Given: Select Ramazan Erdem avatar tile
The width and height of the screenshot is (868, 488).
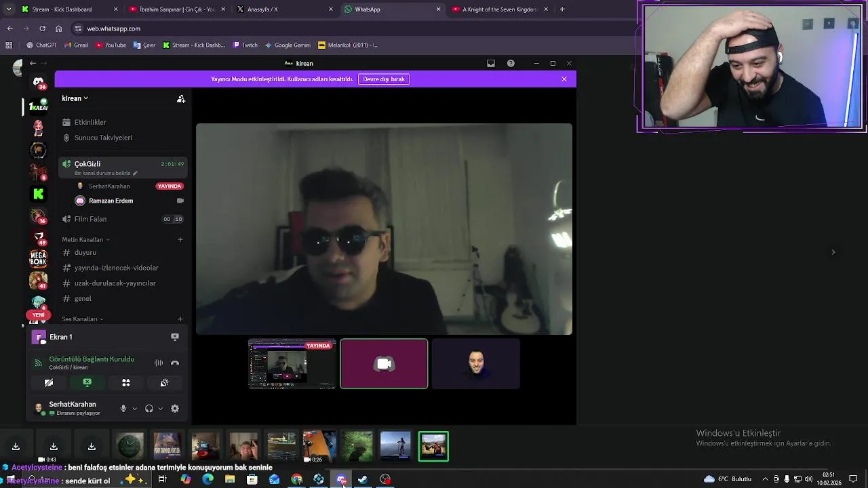Looking at the screenshot, I should coord(476,364).
